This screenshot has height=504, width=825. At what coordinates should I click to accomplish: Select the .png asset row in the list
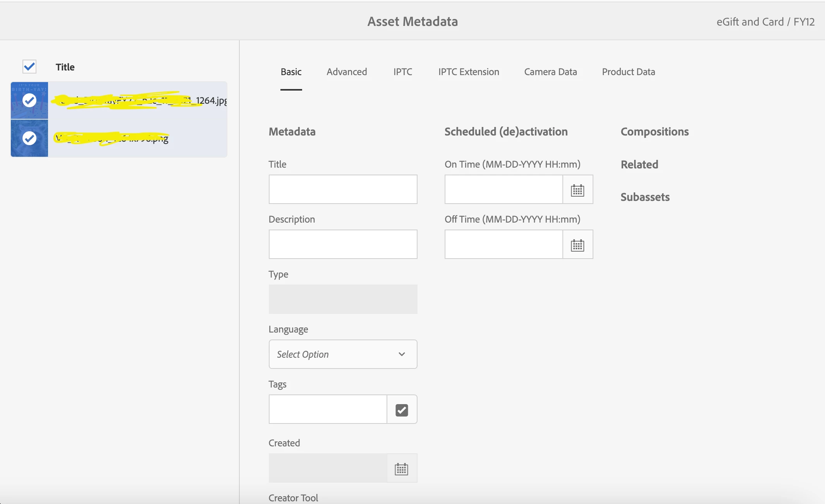coord(136,138)
